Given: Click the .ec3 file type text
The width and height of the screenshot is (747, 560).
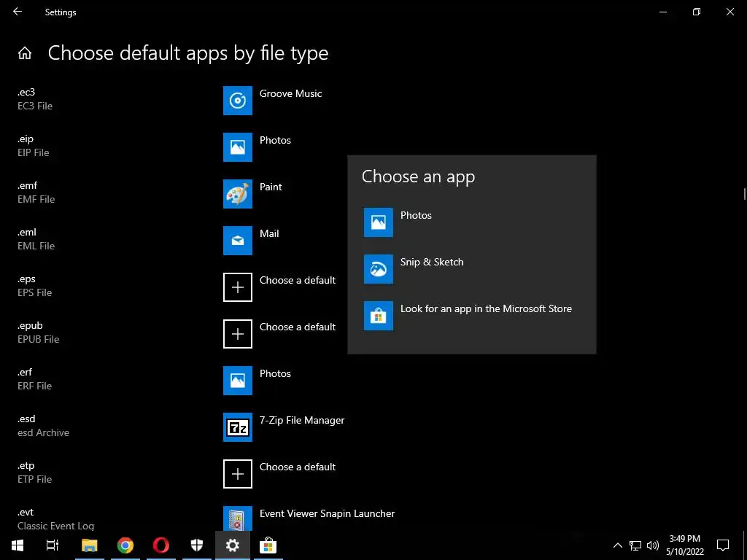Looking at the screenshot, I should pyautogui.click(x=26, y=92).
